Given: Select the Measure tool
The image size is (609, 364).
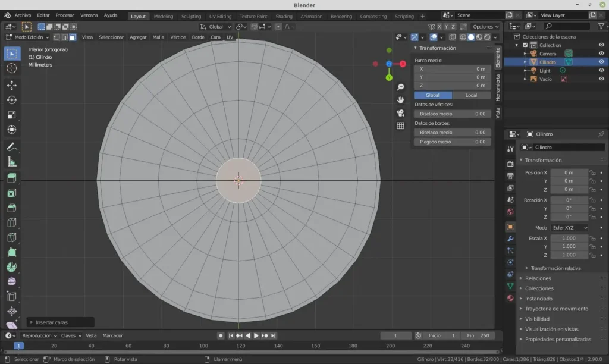Looking at the screenshot, I should (12, 162).
